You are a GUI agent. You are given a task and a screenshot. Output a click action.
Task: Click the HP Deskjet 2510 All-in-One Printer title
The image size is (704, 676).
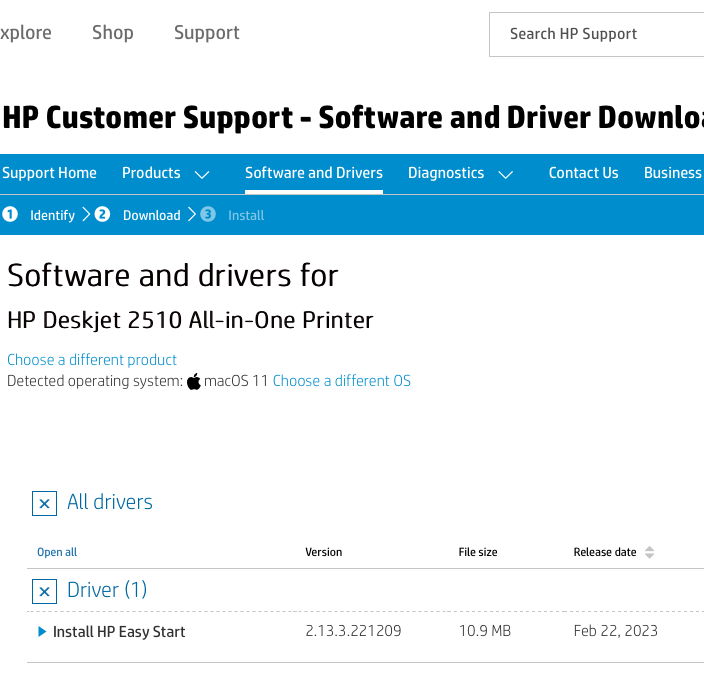(190, 320)
